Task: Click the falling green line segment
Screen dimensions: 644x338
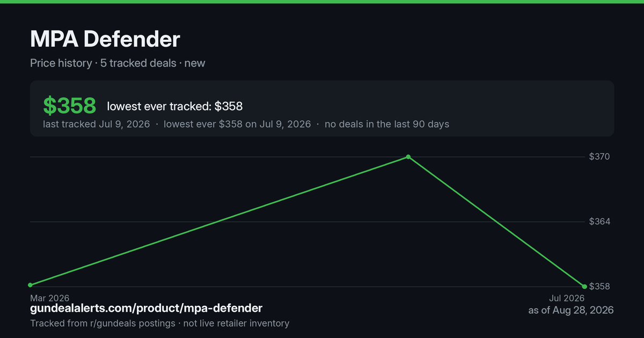Action: click(x=496, y=222)
